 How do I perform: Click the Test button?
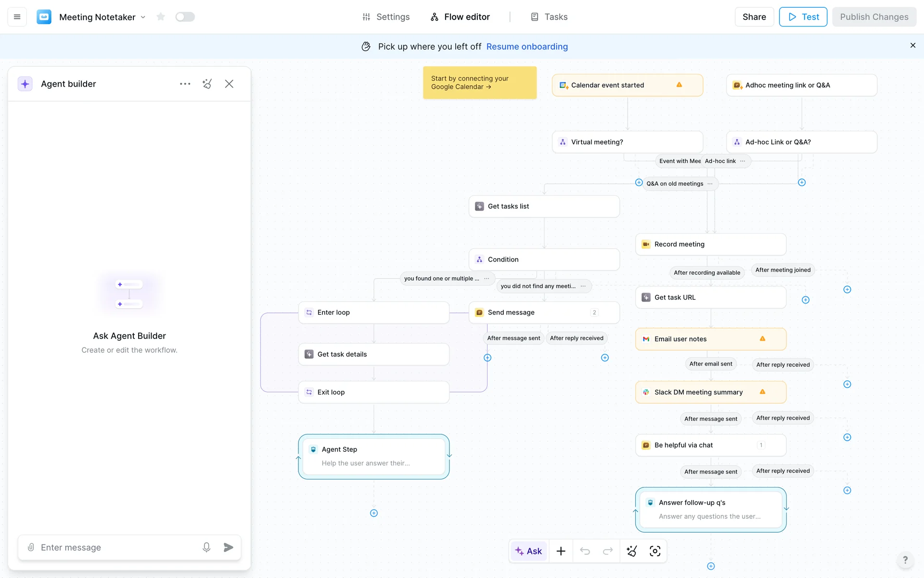[803, 17]
